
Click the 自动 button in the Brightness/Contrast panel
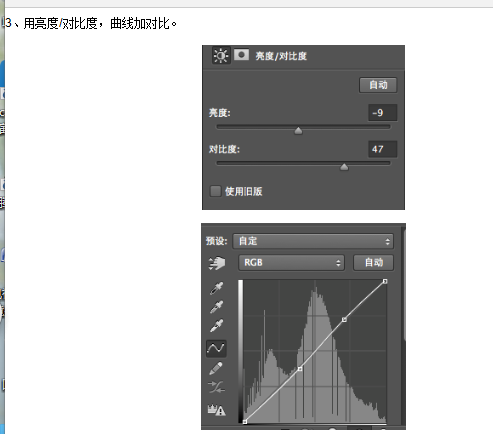point(378,85)
